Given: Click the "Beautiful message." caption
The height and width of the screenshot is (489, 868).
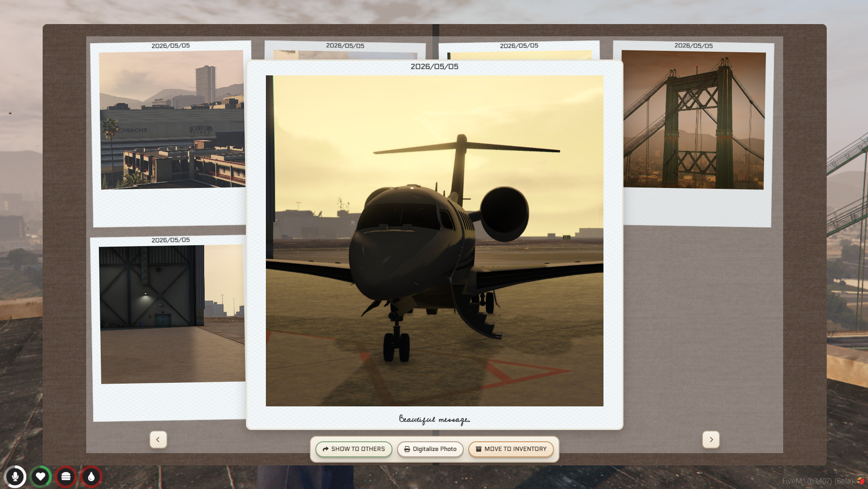Looking at the screenshot, I should pyautogui.click(x=434, y=419).
